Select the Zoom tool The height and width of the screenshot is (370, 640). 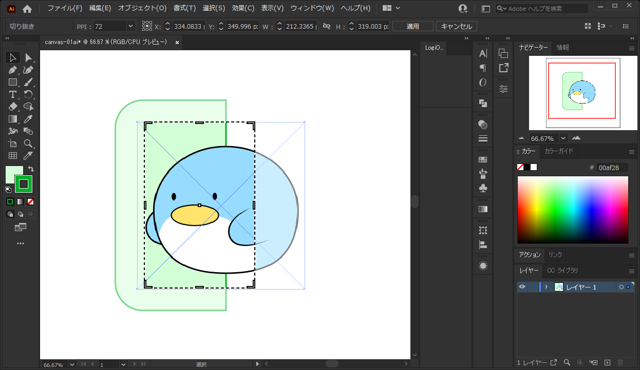(x=28, y=144)
